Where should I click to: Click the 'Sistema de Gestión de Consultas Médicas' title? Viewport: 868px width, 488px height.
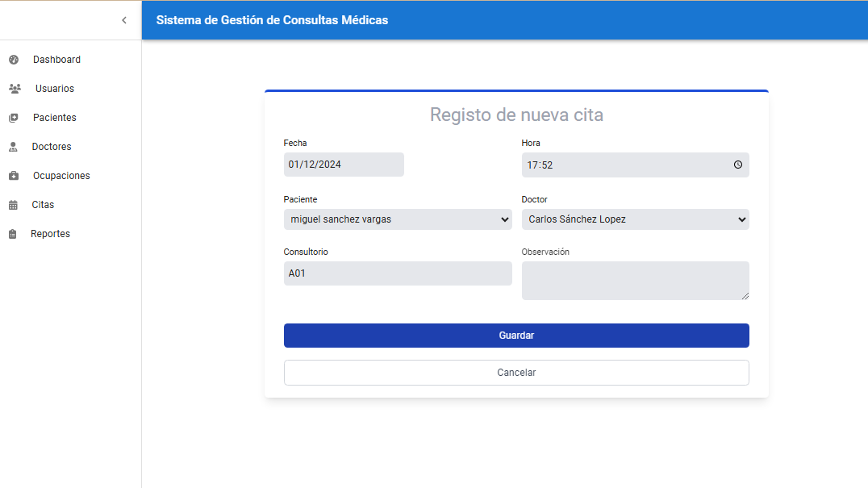click(272, 20)
